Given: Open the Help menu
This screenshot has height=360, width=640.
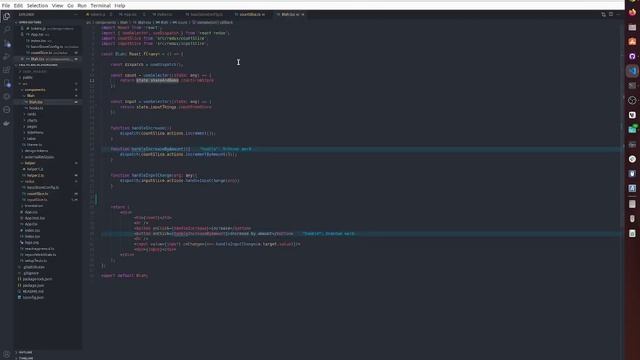Looking at the screenshot, I should pyautogui.click(x=120, y=6).
